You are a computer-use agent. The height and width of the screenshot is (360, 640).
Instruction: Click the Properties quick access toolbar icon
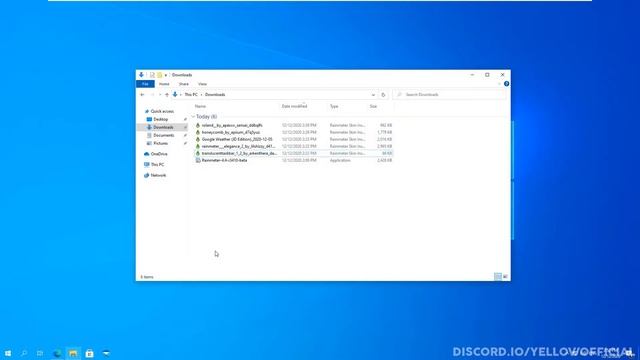[x=152, y=75]
